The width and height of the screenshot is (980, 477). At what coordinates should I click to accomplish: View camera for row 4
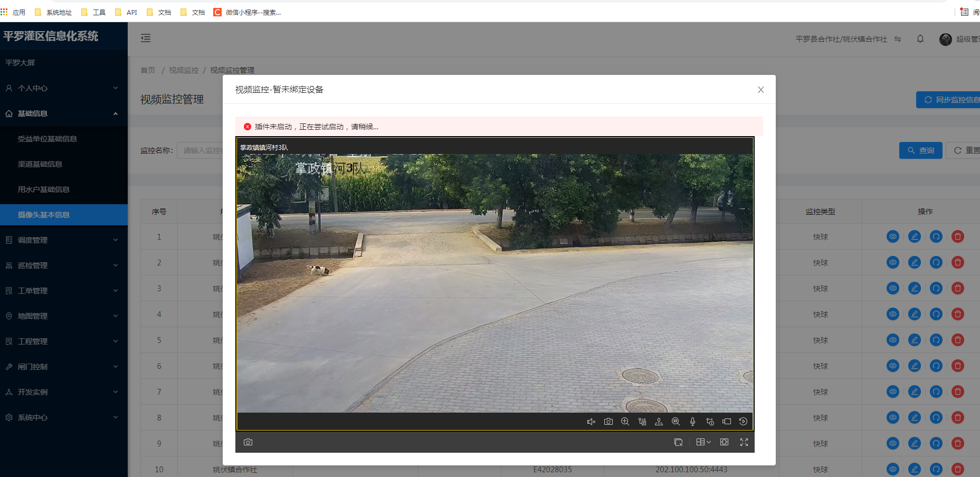point(893,314)
